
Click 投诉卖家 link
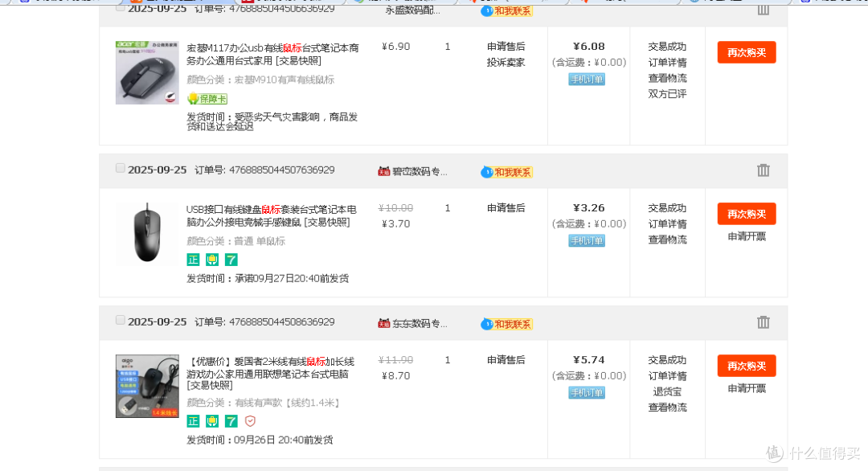(x=506, y=63)
